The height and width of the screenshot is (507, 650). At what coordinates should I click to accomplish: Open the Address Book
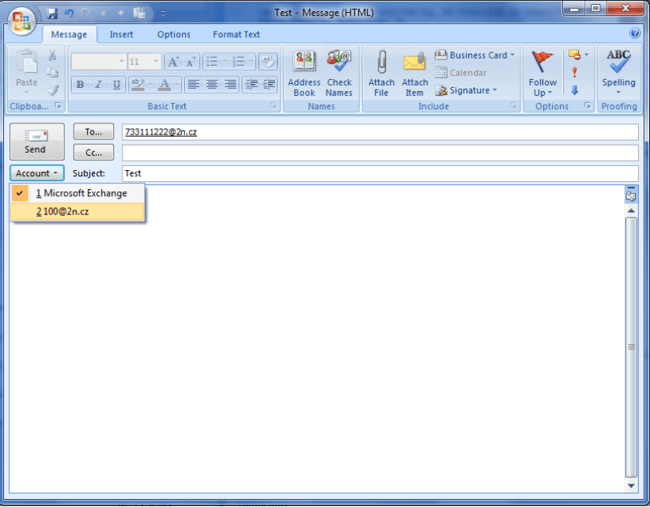pos(304,73)
